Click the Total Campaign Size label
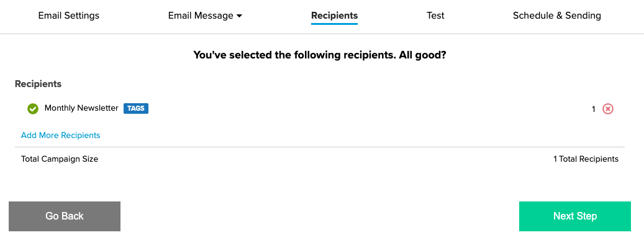The image size is (644, 240). point(60,159)
